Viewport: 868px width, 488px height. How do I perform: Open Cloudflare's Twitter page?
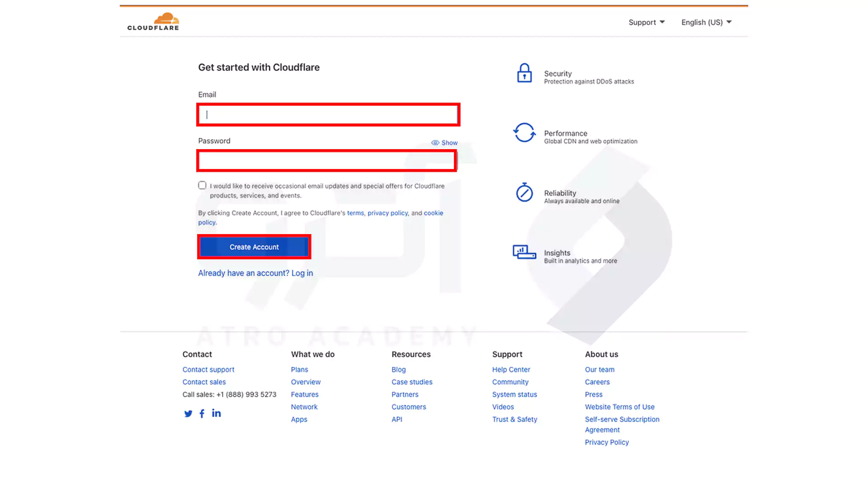click(x=188, y=413)
